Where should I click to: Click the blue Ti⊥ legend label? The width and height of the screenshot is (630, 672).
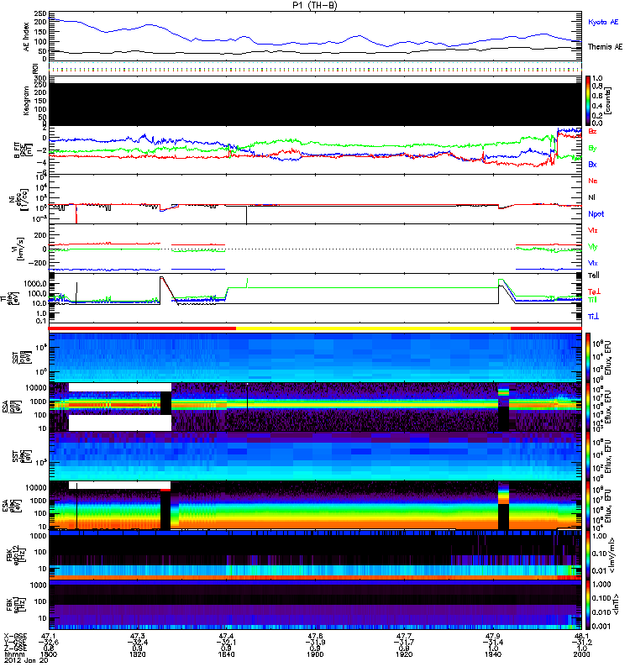593,317
